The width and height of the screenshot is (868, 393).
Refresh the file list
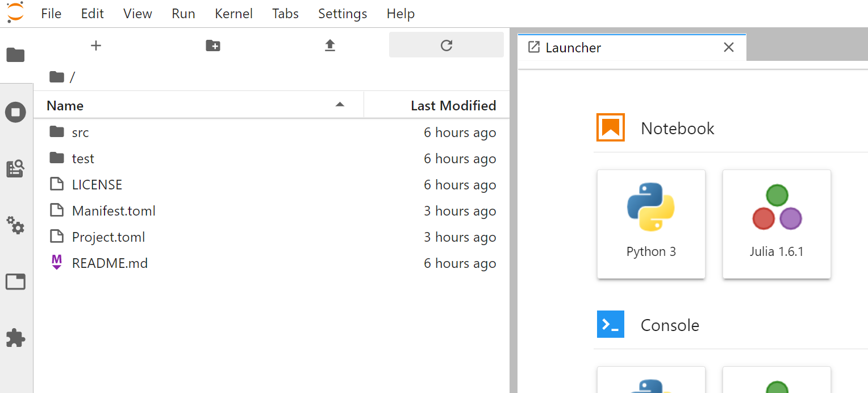click(446, 45)
